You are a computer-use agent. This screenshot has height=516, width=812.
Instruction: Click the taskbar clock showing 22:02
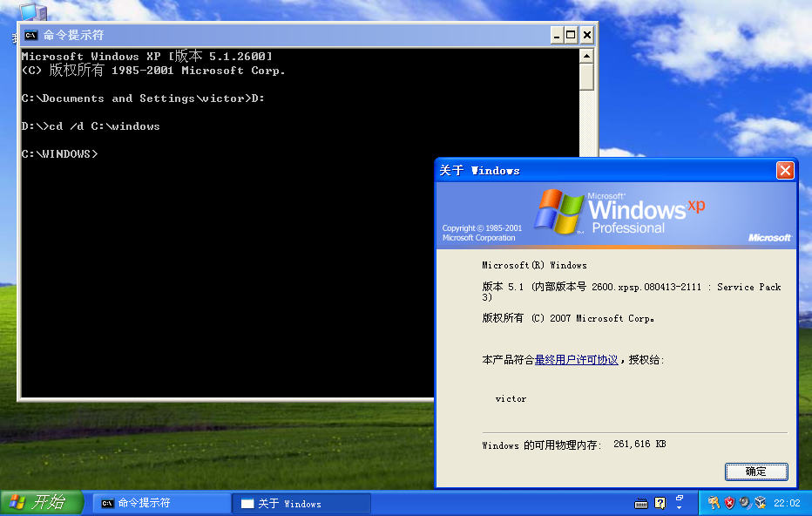(787, 503)
